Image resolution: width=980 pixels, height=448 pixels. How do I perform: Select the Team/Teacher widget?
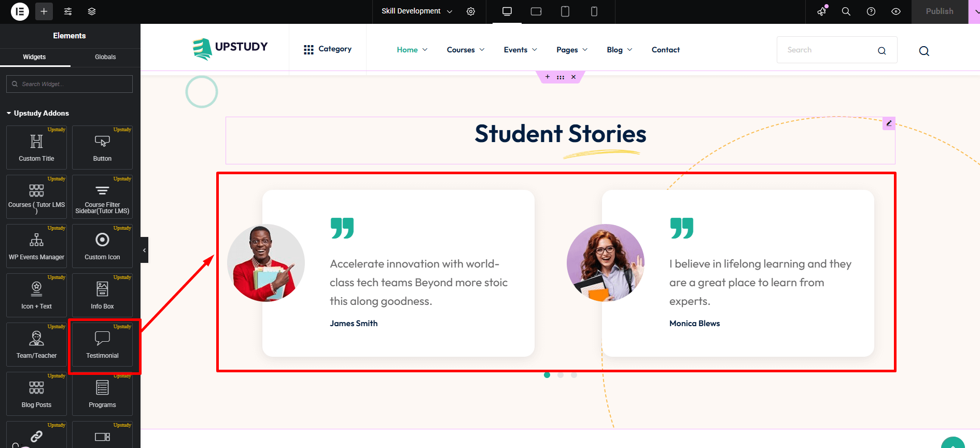[x=36, y=344]
